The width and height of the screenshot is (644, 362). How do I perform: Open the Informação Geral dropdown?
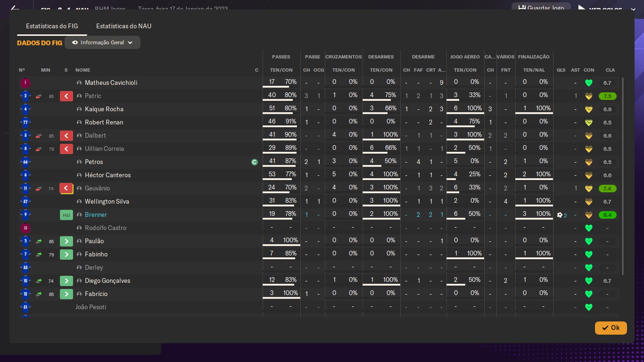[102, 42]
